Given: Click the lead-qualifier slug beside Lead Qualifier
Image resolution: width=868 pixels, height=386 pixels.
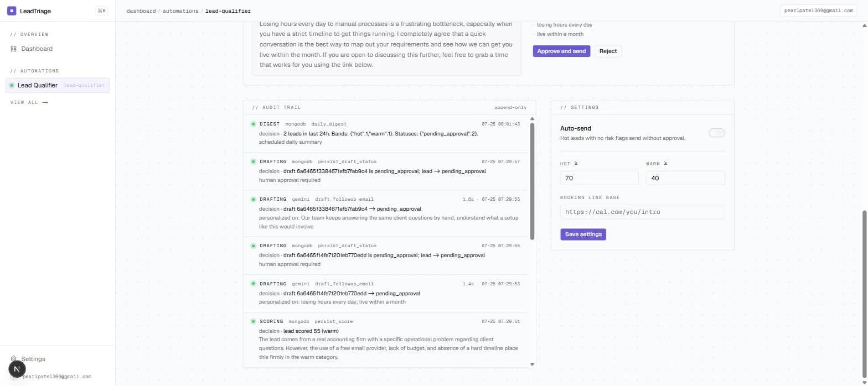Looking at the screenshot, I should [x=85, y=86].
